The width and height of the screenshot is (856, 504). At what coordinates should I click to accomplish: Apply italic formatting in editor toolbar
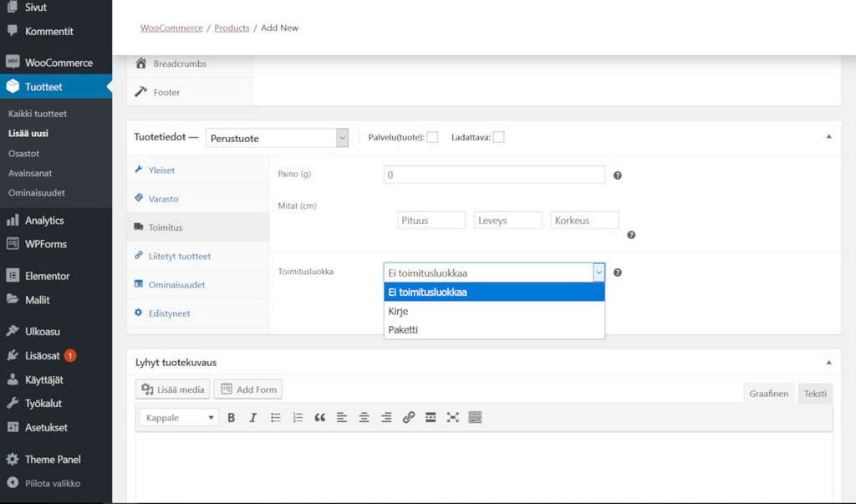pos(252,418)
